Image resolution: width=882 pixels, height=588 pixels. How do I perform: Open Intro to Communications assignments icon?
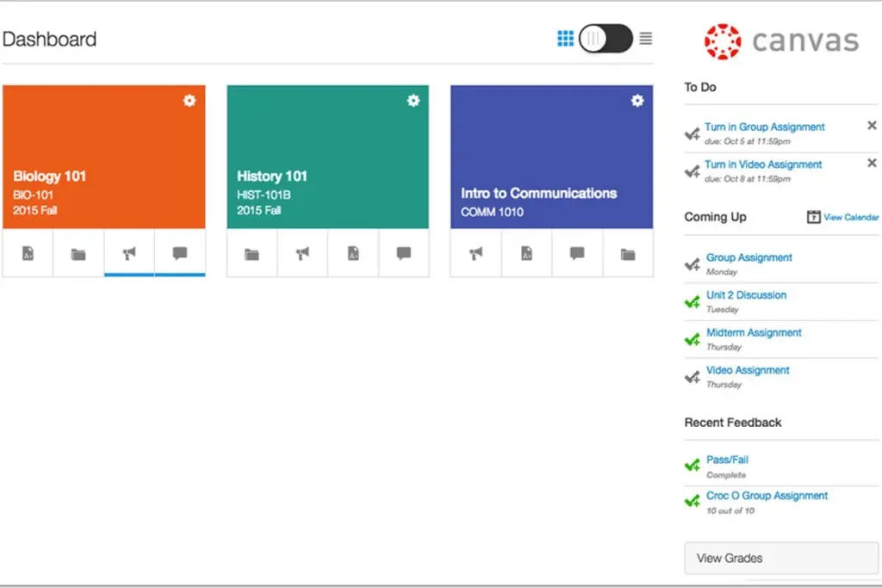coord(526,253)
